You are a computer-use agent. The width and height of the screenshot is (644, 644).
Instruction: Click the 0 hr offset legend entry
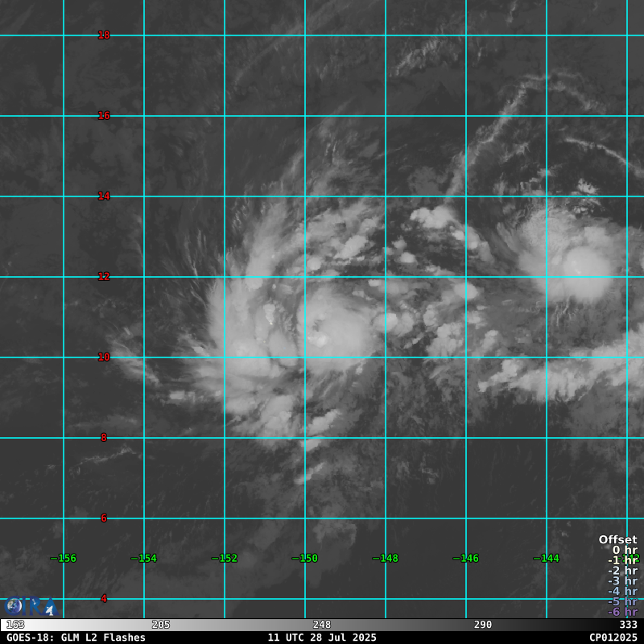point(624,551)
